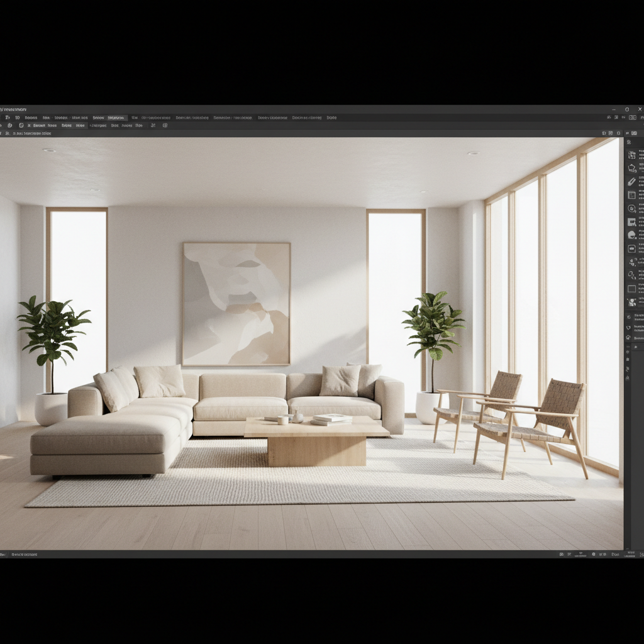The width and height of the screenshot is (644, 644).
Task: Select the pencil tool in right panel
Action: [631, 181]
